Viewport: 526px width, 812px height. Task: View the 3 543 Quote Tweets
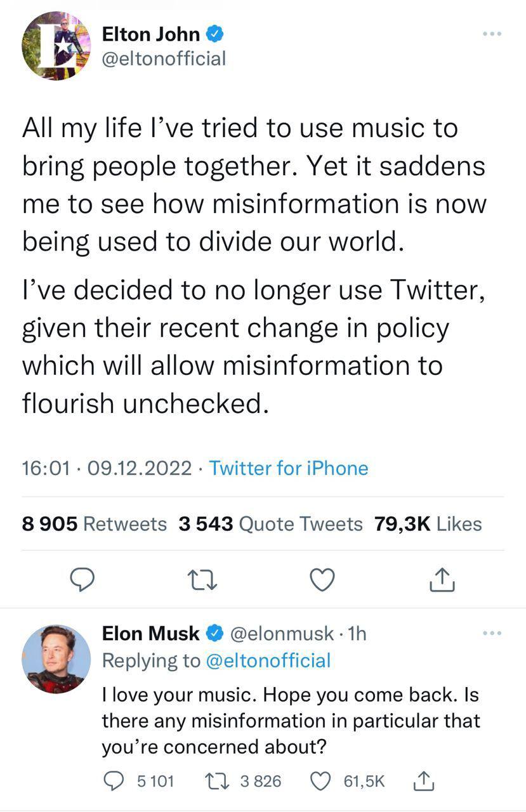point(270,524)
